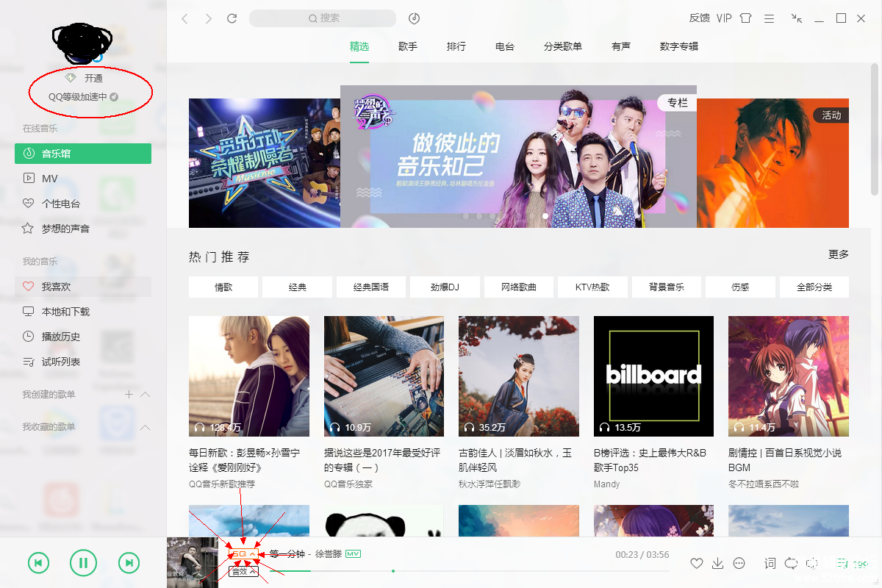Select the 电台 tab

[505, 46]
